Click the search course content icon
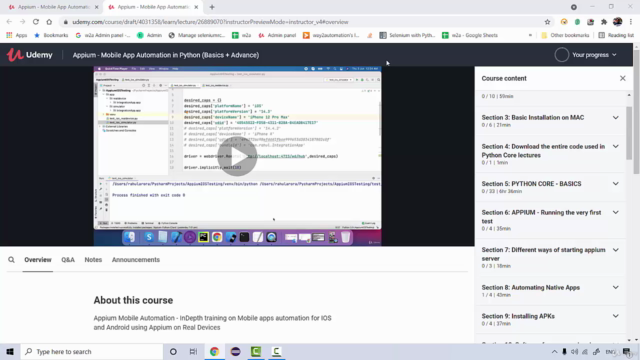This screenshot has width=640, height=360. [x=11, y=260]
